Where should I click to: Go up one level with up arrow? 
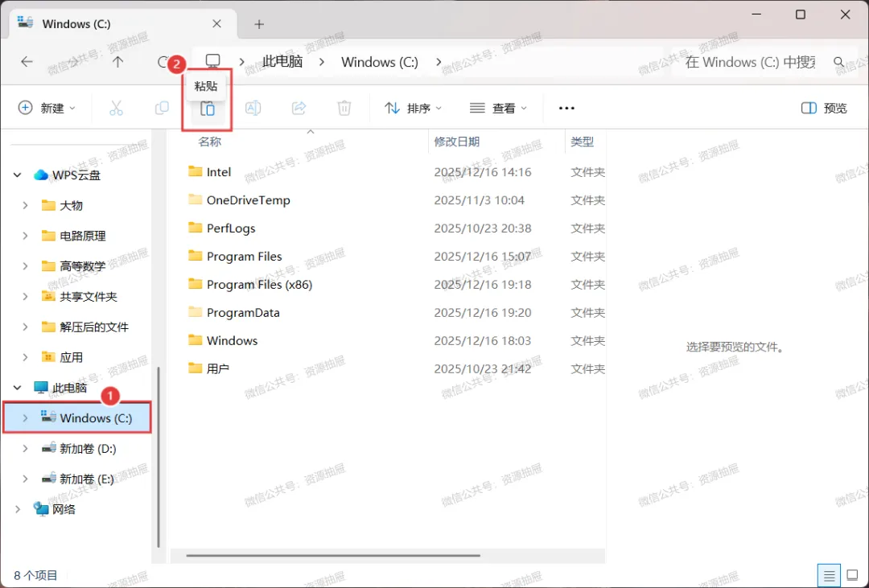(117, 61)
